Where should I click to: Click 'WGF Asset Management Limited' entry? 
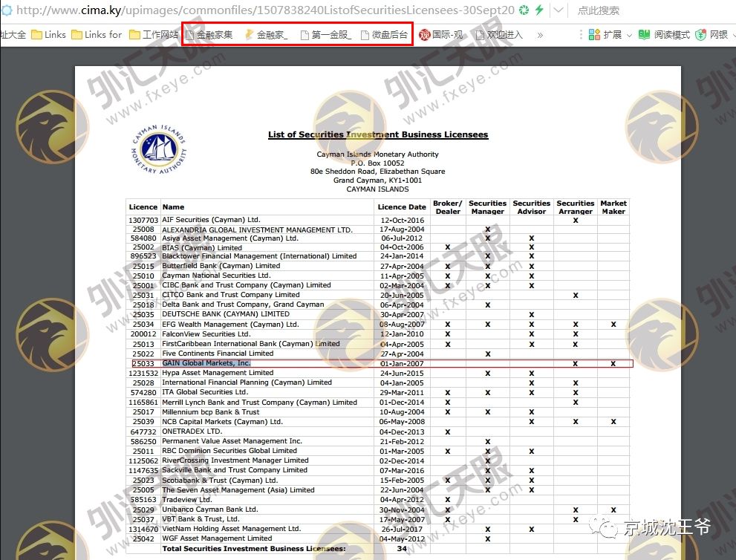[x=217, y=538]
